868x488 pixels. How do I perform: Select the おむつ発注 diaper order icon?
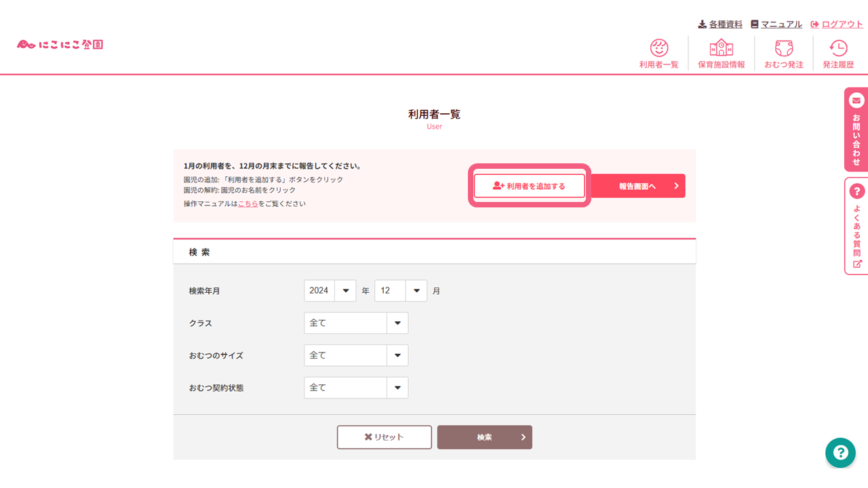(783, 53)
